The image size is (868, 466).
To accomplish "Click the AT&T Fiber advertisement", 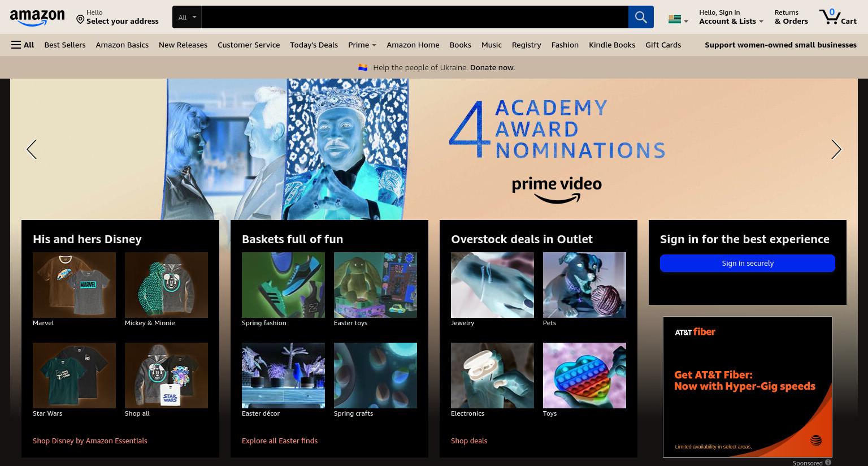I will coord(748,387).
